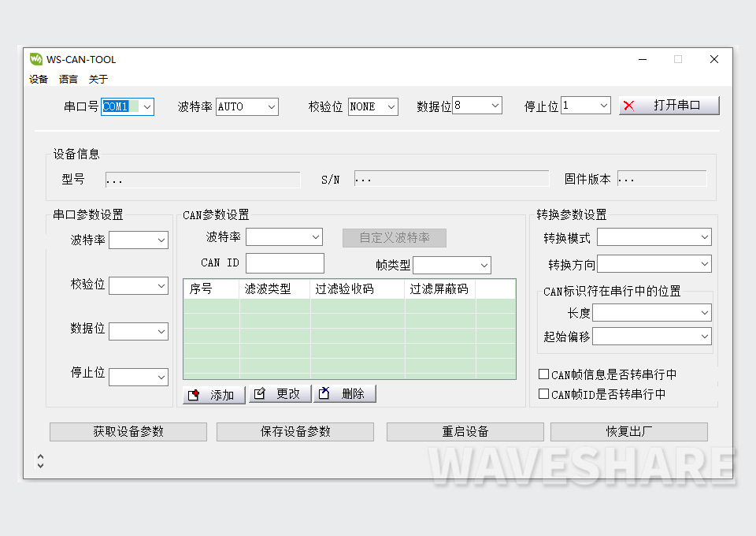
Task: Click 自定义波特率 custom baud rate control
Action: [x=394, y=238]
